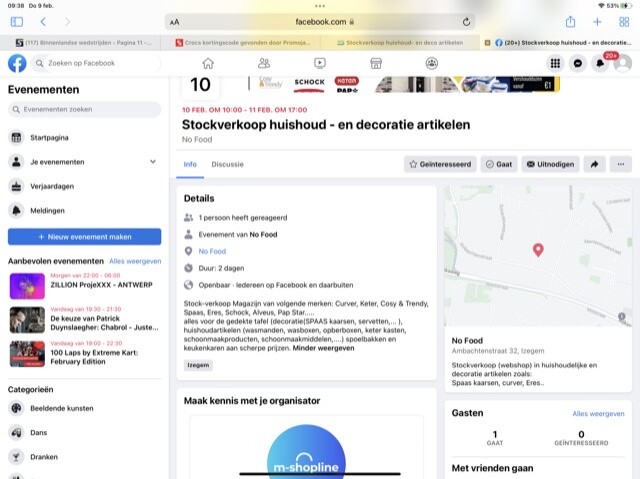Image resolution: width=640 pixels, height=479 pixels.
Task: Share event with arrow button
Action: (595, 164)
